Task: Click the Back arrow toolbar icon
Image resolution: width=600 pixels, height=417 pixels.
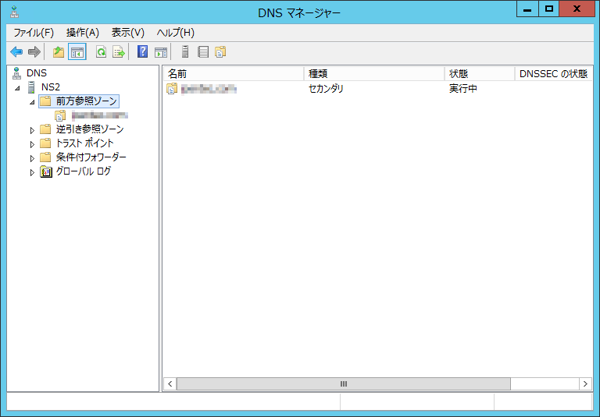Action: click(16, 52)
